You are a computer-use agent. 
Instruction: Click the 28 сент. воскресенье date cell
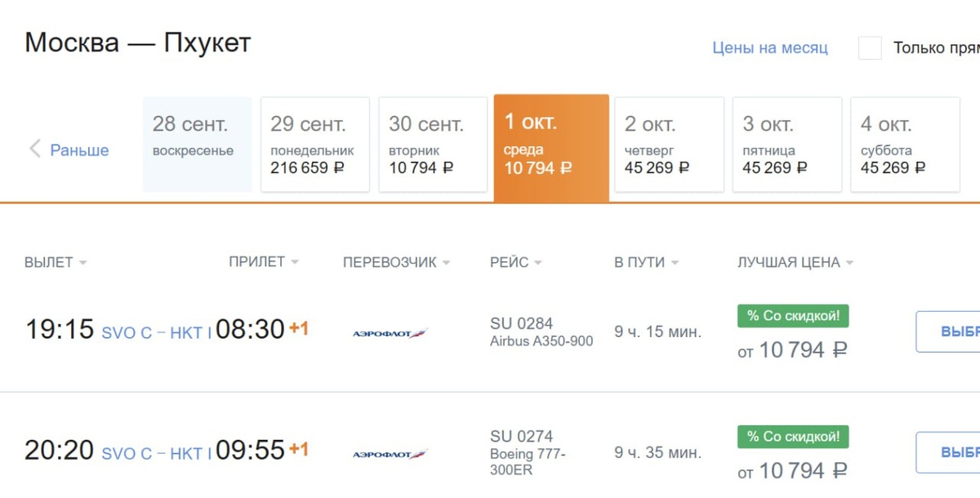197,145
